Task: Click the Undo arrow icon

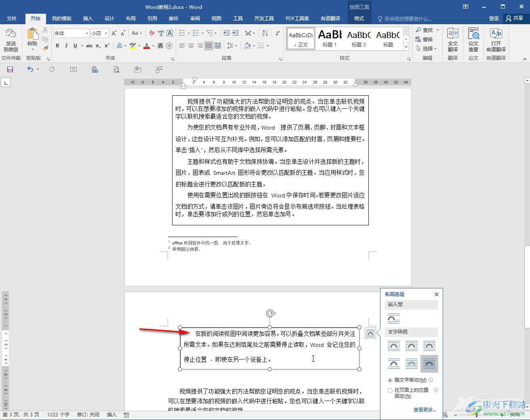Action: tap(30, 69)
